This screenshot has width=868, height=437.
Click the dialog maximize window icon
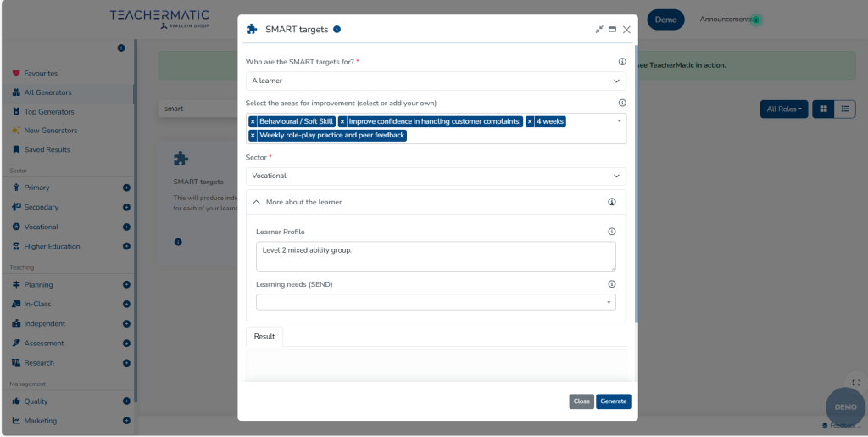pyautogui.click(x=612, y=30)
